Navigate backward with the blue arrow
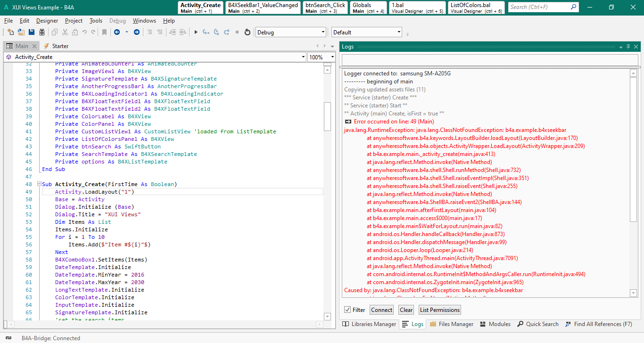Viewport: 644px width, 343px height. click(x=116, y=32)
